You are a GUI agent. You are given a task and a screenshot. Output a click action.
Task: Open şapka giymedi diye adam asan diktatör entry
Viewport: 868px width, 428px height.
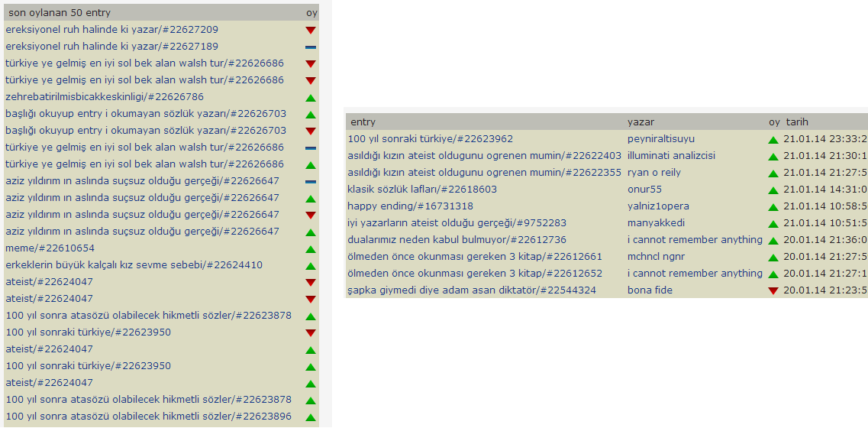coord(471,290)
